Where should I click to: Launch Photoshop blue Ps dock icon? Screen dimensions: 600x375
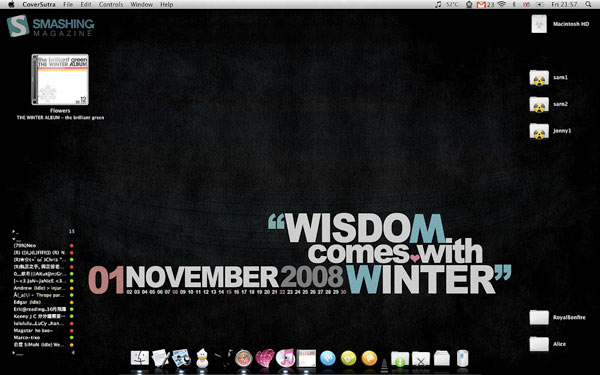[328, 359]
